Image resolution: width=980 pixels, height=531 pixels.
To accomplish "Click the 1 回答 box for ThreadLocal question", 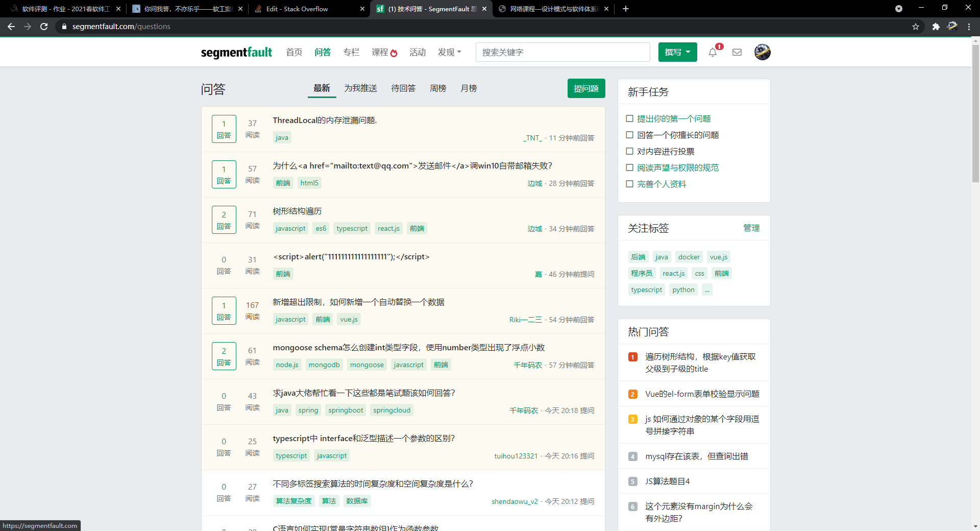I will coord(224,129).
